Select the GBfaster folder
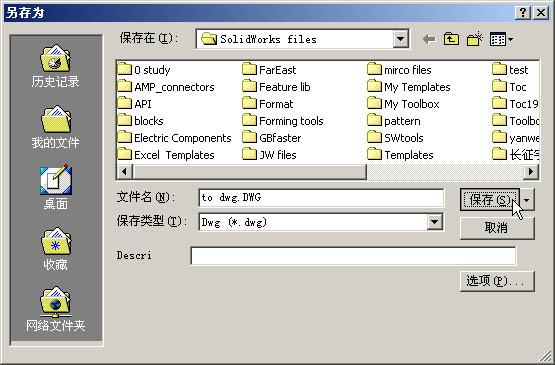The image size is (555, 365). tap(272, 138)
